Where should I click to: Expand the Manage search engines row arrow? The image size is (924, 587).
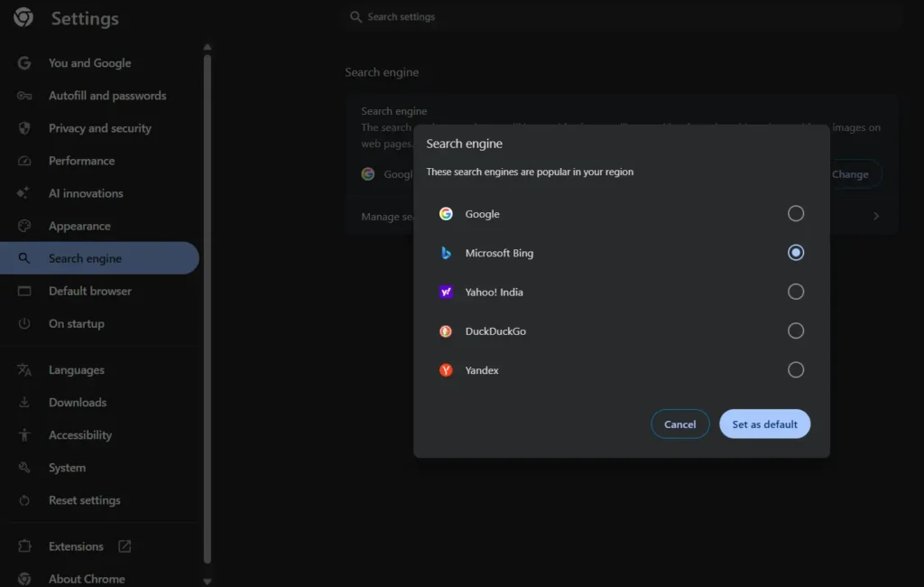coord(875,216)
